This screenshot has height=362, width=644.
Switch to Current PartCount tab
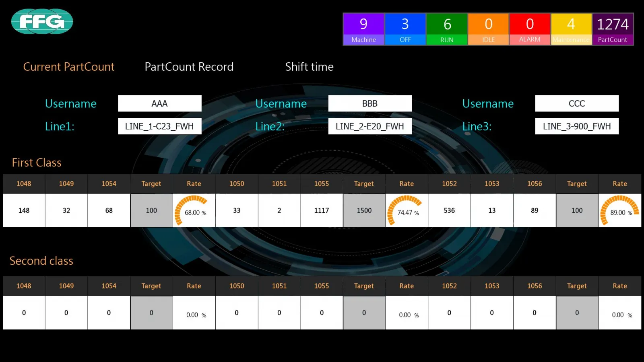tap(69, 67)
